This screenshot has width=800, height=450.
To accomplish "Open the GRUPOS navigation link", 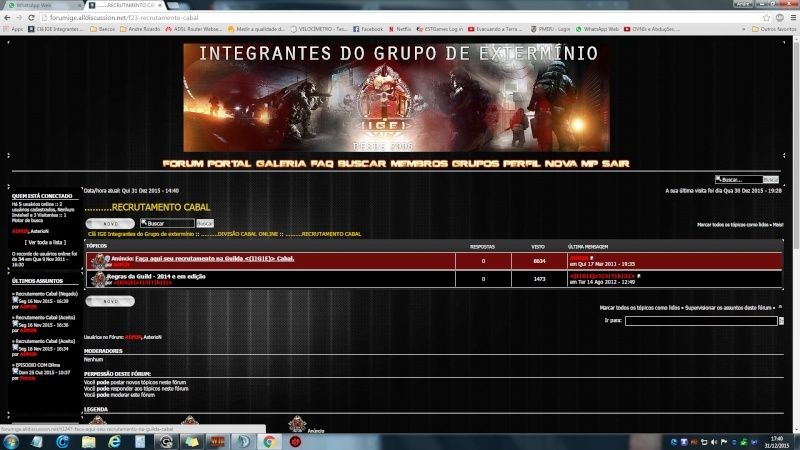I will point(475,164).
